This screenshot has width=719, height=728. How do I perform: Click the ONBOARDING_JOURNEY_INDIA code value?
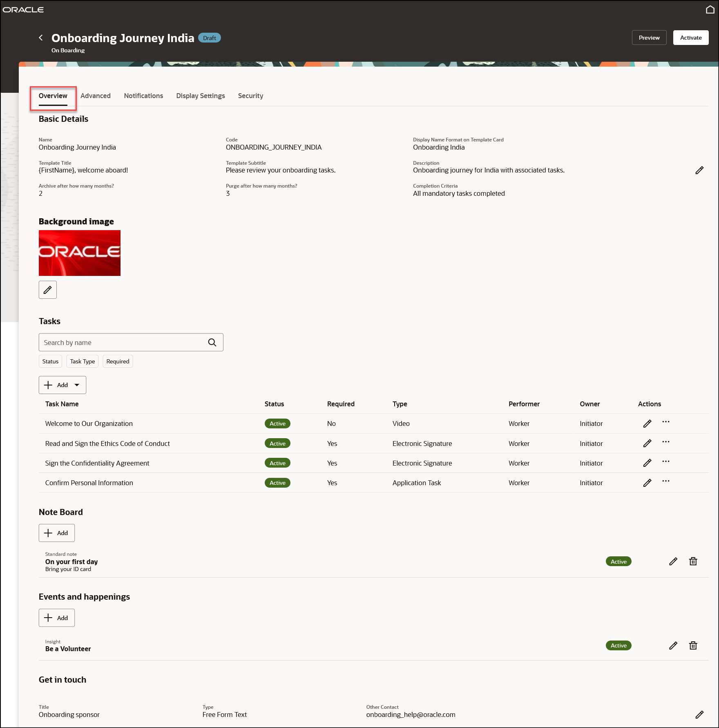(x=274, y=147)
